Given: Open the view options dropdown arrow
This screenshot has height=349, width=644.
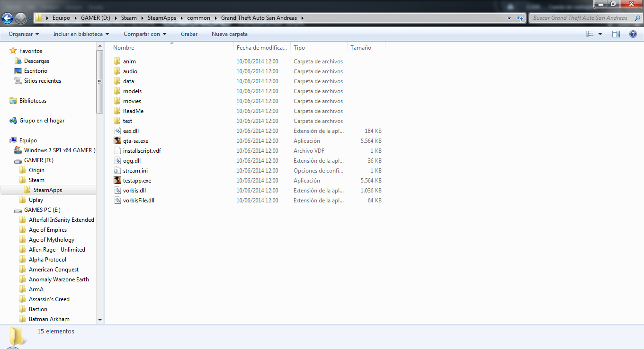Looking at the screenshot, I should 600,34.
